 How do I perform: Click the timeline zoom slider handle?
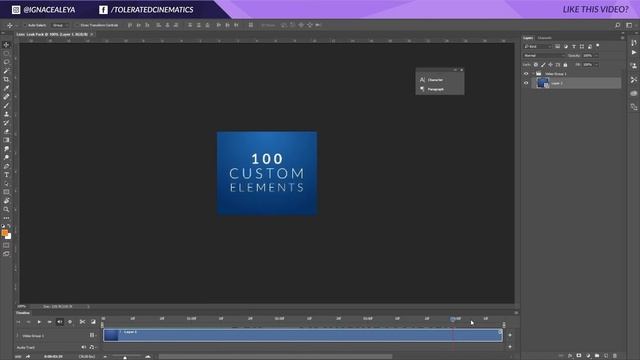coord(125,357)
